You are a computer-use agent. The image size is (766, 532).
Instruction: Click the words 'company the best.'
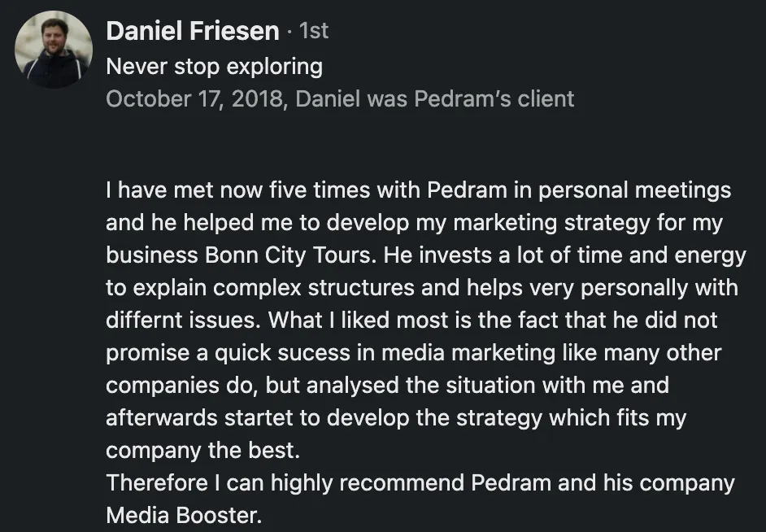(x=202, y=451)
